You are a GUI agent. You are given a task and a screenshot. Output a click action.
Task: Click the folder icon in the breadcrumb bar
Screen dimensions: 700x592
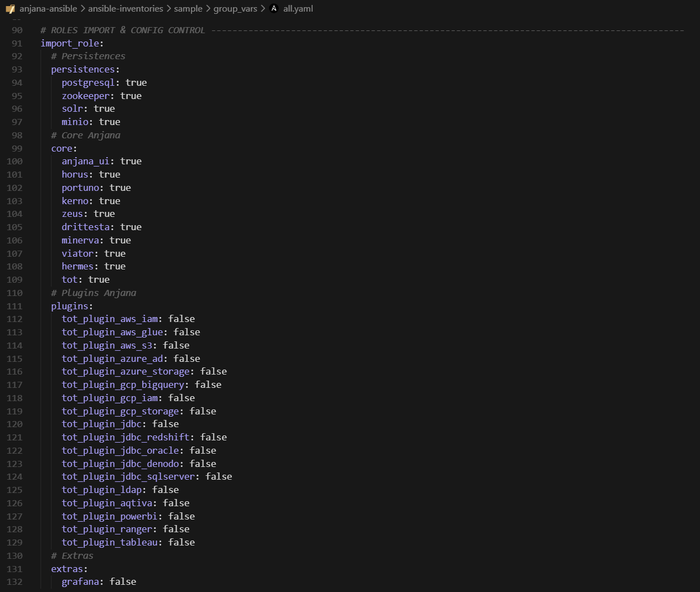11,8
